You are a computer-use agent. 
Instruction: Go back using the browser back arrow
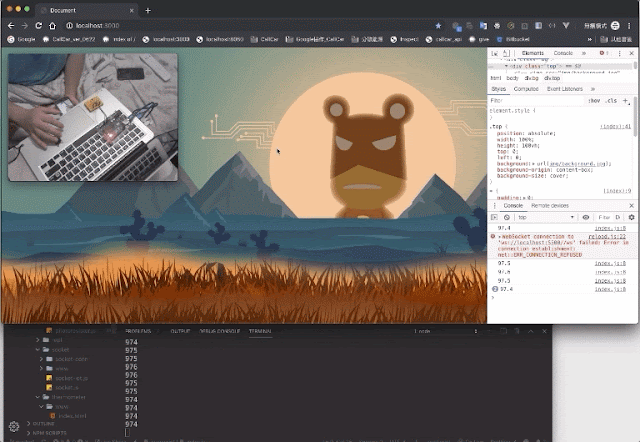pos(11,26)
